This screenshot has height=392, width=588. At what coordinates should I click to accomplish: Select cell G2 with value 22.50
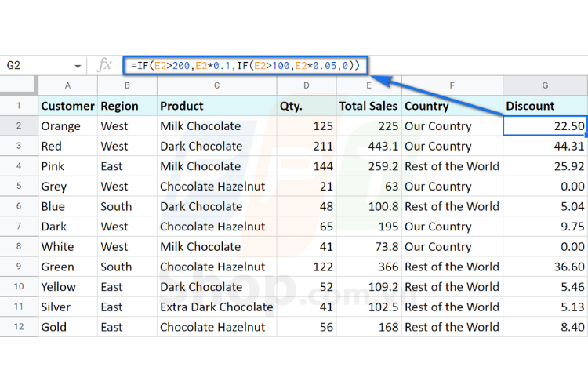[x=545, y=125]
